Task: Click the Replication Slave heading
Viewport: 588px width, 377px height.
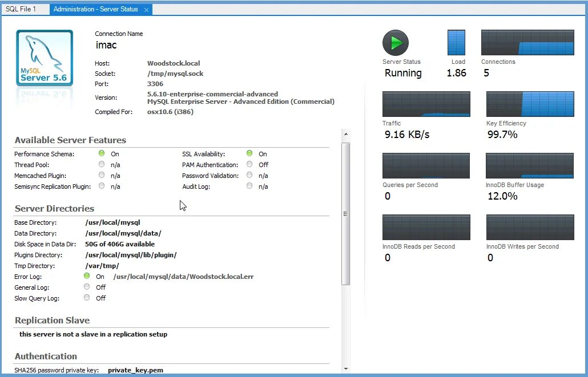Action: click(52, 321)
